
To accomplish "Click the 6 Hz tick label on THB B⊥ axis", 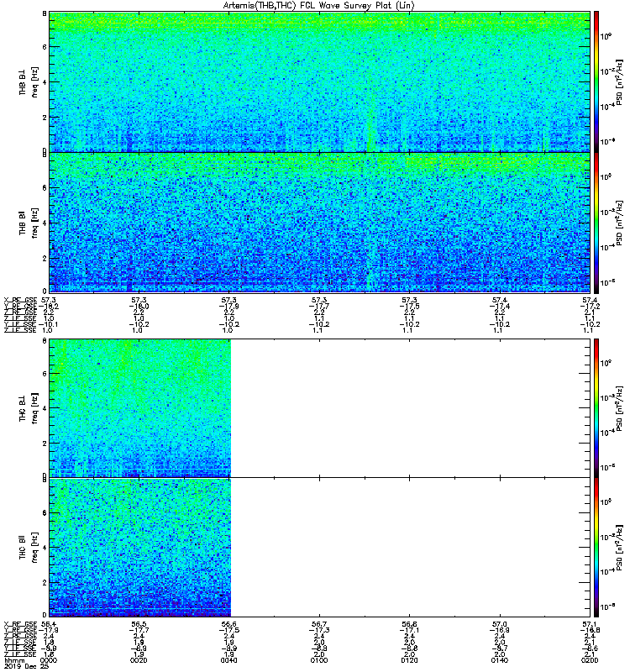I will tap(45, 47).
